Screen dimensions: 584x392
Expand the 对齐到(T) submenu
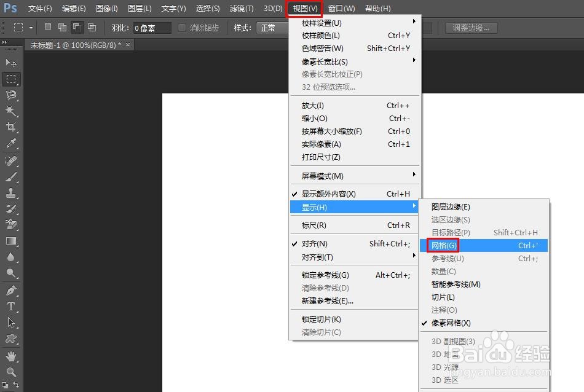click(x=355, y=257)
